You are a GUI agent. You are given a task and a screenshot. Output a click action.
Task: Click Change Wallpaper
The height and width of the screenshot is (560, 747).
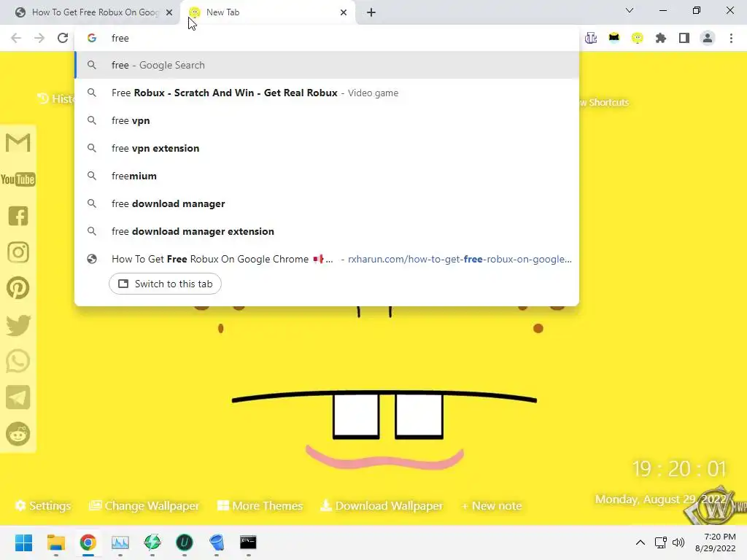coord(144,506)
